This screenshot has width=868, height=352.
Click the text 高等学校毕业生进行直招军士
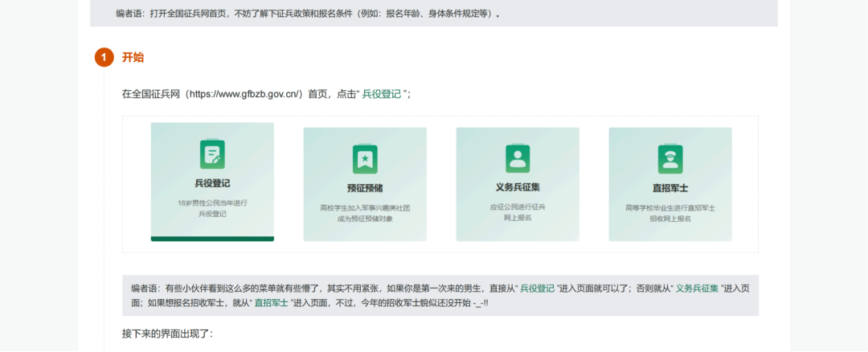pos(670,208)
